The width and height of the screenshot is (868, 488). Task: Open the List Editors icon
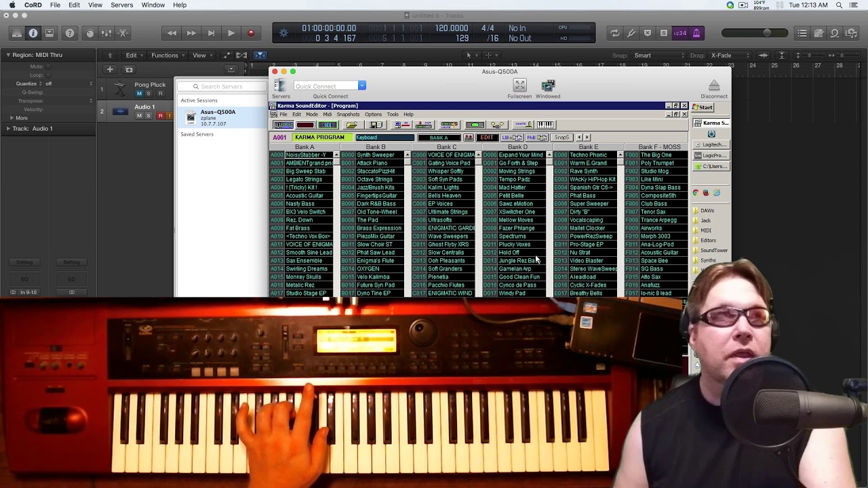tap(802, 33)
